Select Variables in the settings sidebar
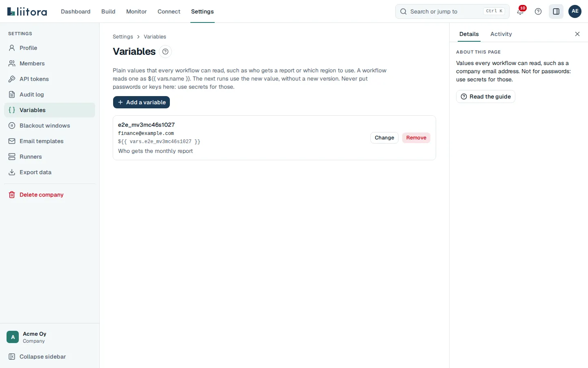Image resolution: width=588 pixels, height=368 pixels. coord(49,110)
